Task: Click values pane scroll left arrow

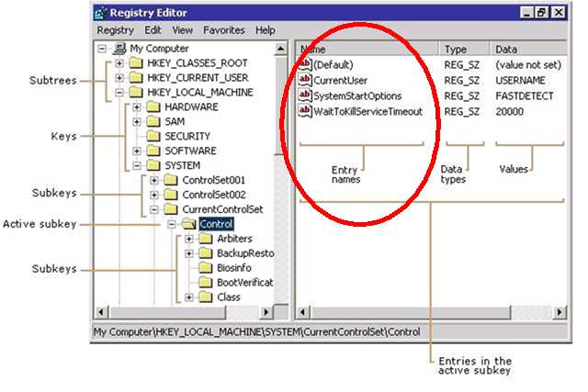Action: coord(304,312)
